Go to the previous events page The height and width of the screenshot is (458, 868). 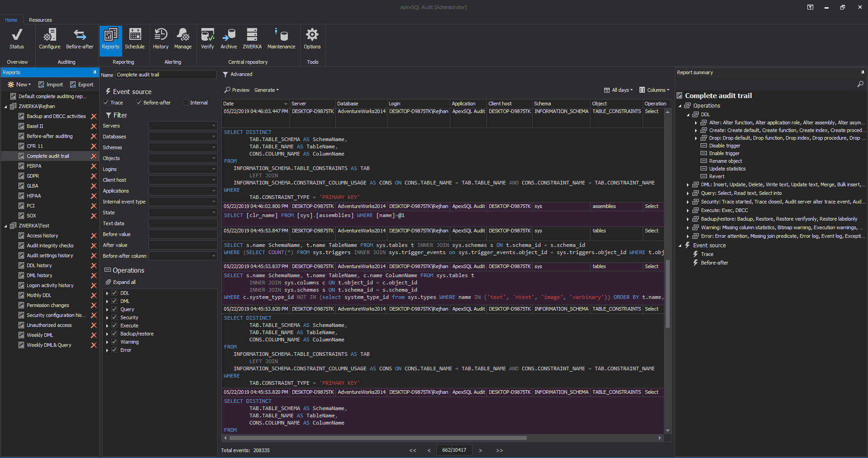coord(429,450)
